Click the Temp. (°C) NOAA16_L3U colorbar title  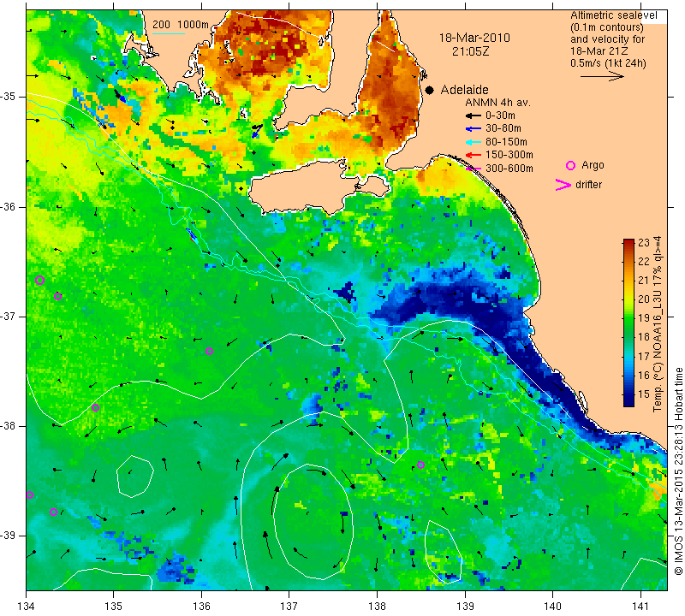[x=658, y=324]
